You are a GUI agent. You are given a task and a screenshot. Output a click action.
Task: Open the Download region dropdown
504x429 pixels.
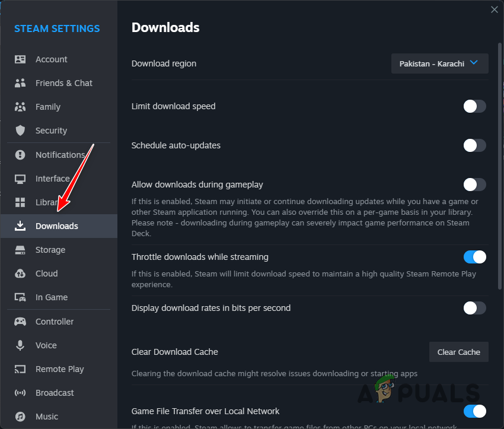coord(439,63)
